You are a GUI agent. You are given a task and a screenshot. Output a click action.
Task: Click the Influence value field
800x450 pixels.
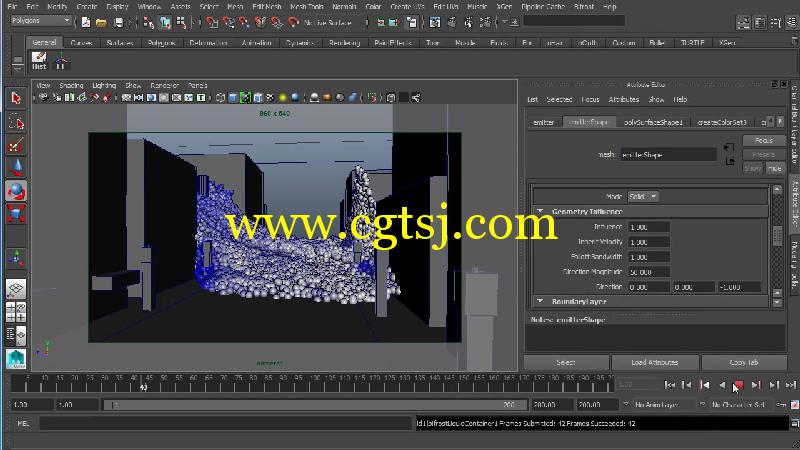pos(648,227)
